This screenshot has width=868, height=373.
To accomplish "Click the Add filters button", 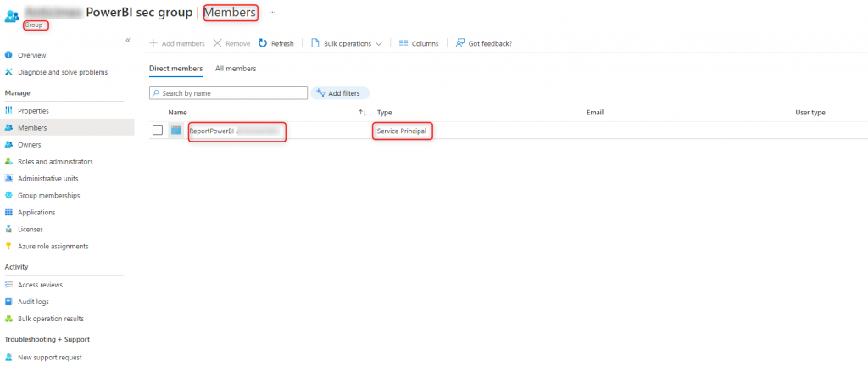I will click(341, 93).
